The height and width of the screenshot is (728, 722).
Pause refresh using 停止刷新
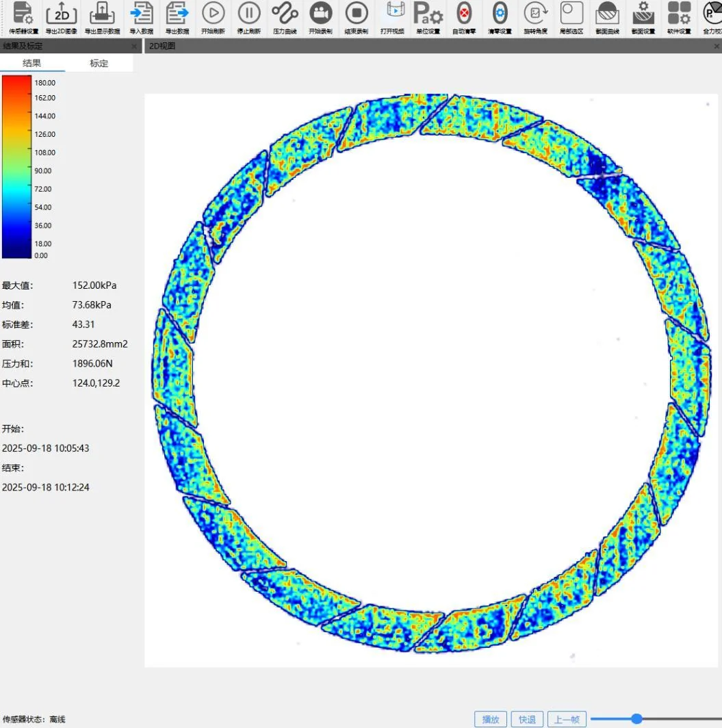(249, 18)
